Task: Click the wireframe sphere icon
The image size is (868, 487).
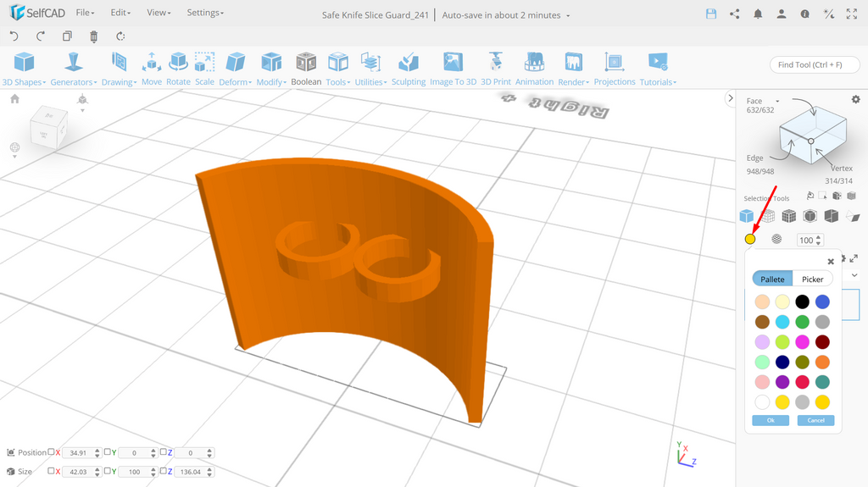Action: (776, 239)
